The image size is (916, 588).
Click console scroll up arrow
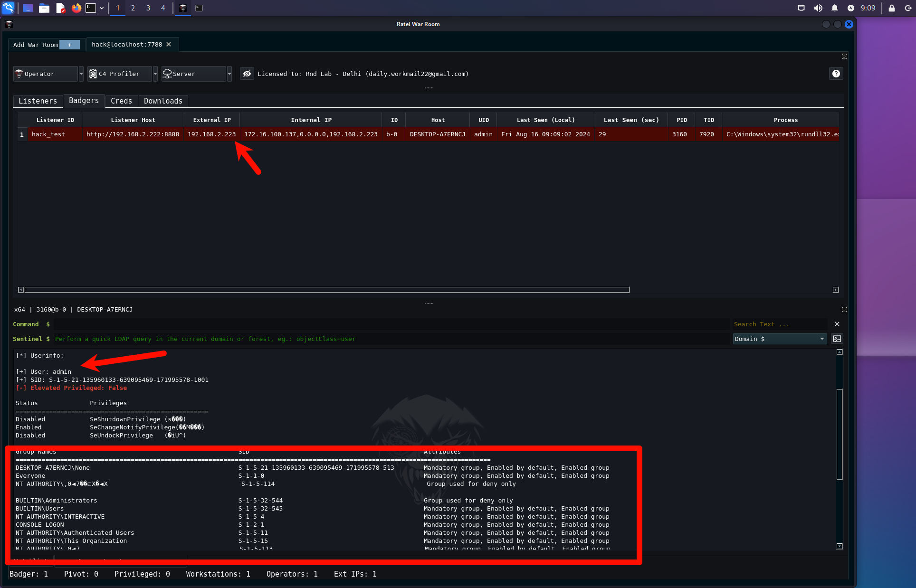click(840, 352)
